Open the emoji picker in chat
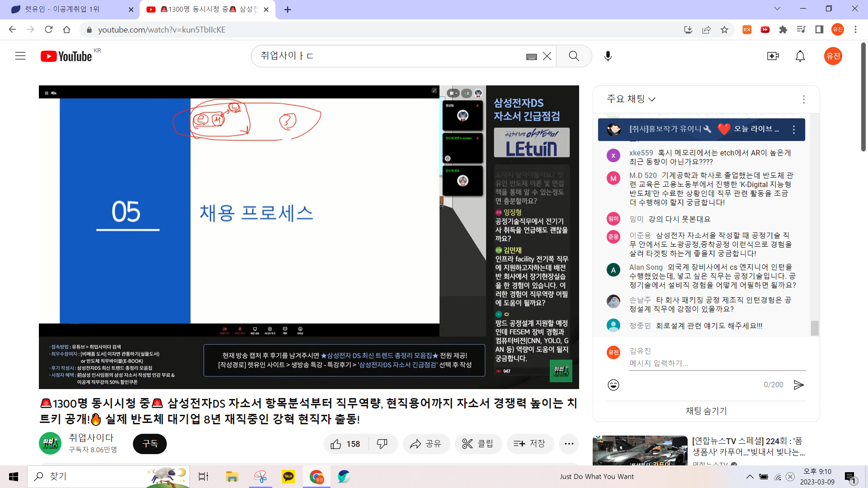This screenshot has height=488, width=868. 613,385
